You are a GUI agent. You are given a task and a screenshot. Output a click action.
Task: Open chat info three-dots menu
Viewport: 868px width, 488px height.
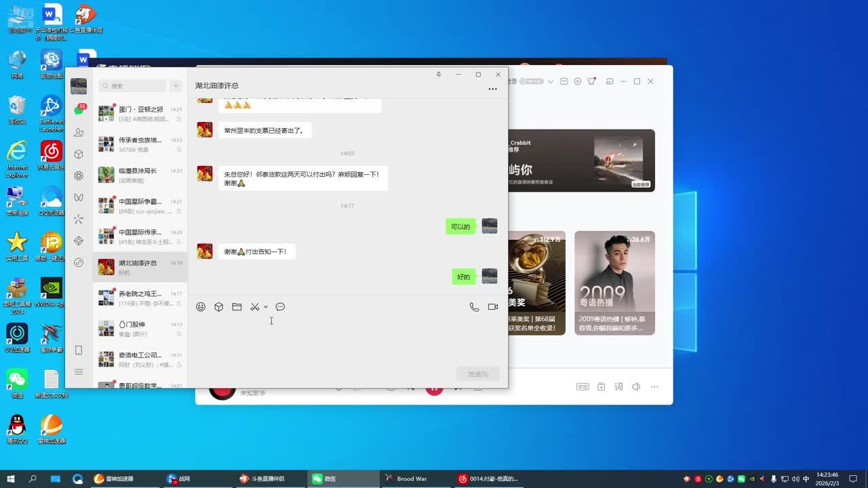pos(492,89)
